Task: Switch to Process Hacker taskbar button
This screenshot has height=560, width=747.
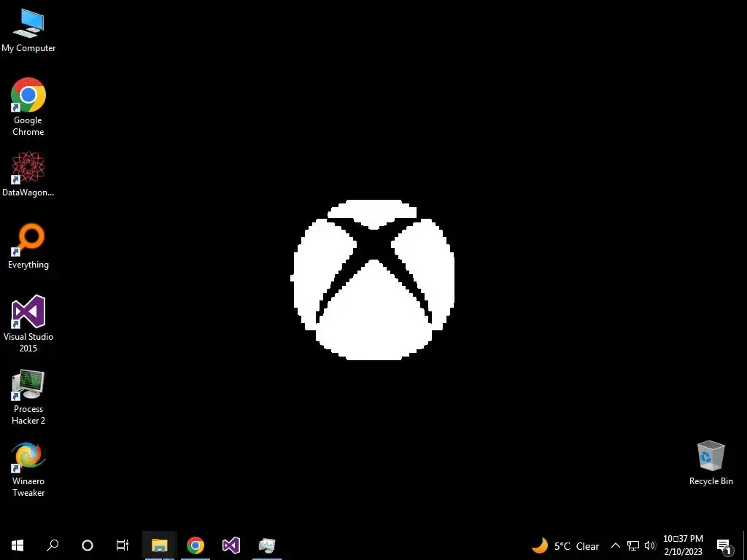Action: (x=267, y=545)
